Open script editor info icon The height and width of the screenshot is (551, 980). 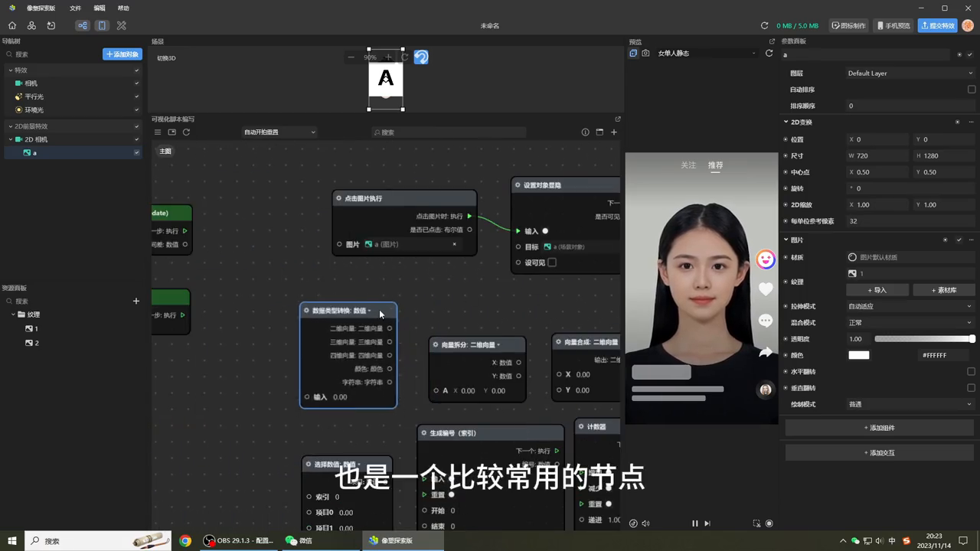coord(585,132)
